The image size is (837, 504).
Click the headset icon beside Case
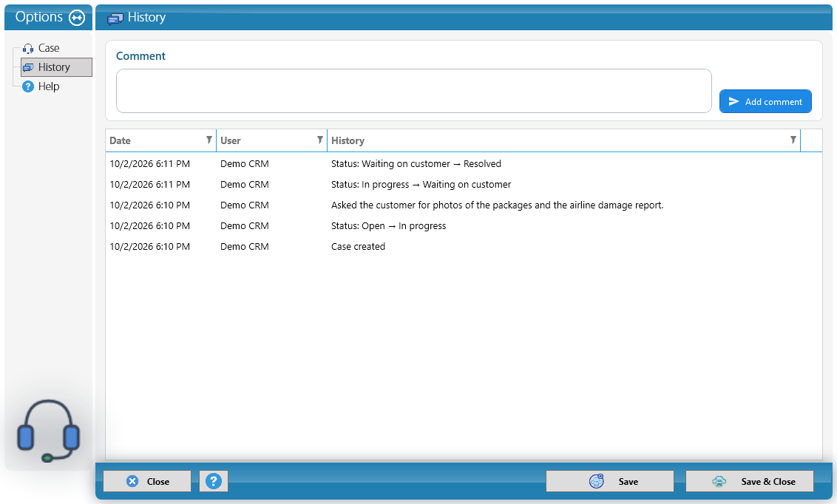(28, 49)
